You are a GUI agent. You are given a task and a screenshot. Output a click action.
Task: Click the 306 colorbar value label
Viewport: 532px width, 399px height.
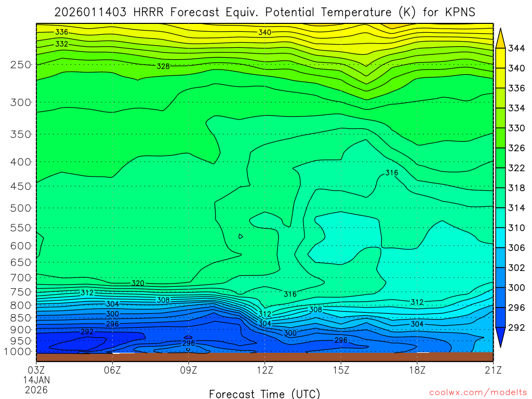[x=516, y=248]
